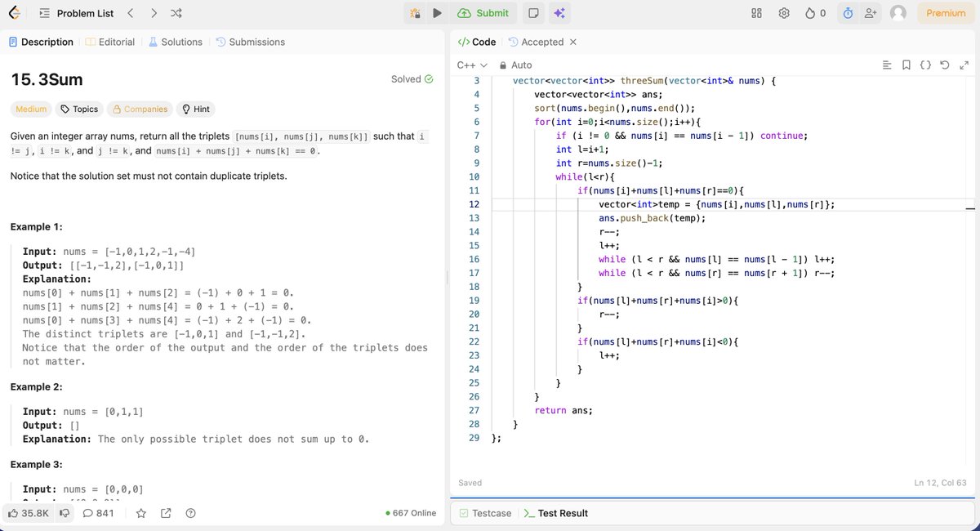
Task: Click the Example 2 heading
Action: coord(37,386)
